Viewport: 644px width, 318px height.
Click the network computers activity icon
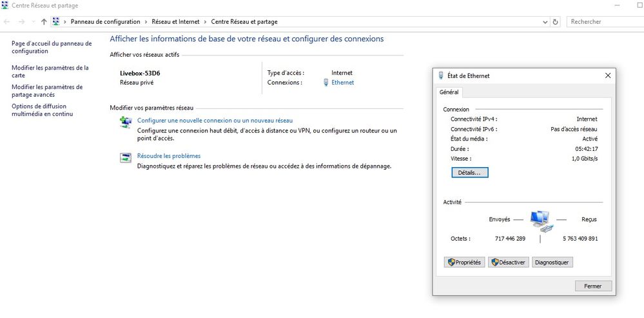coord(540,221)
